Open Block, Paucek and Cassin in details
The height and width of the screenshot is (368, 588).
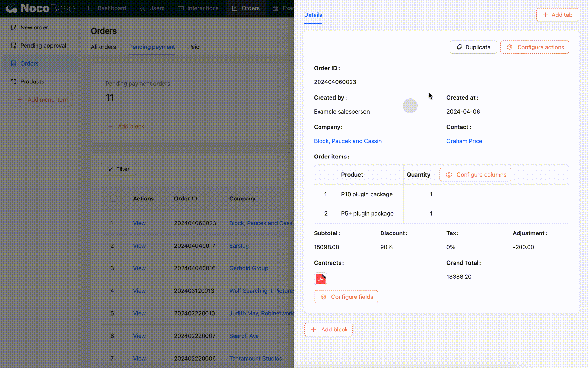(348, 141)
